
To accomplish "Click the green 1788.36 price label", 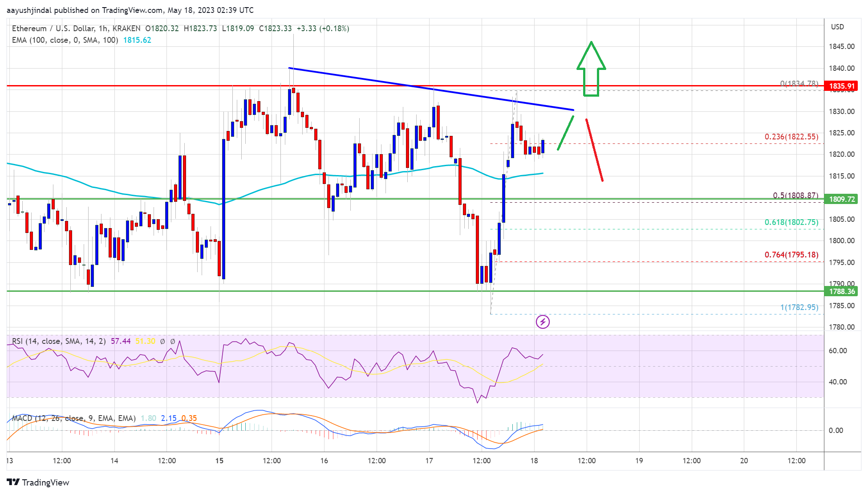I will tap(842, 291).
